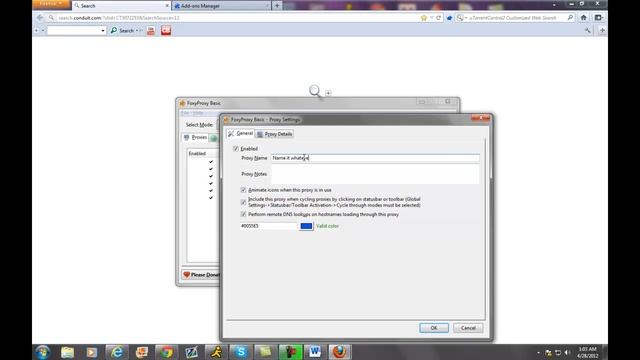
Task: Click the magnifier icon on the page
Action: click(315, 91)
